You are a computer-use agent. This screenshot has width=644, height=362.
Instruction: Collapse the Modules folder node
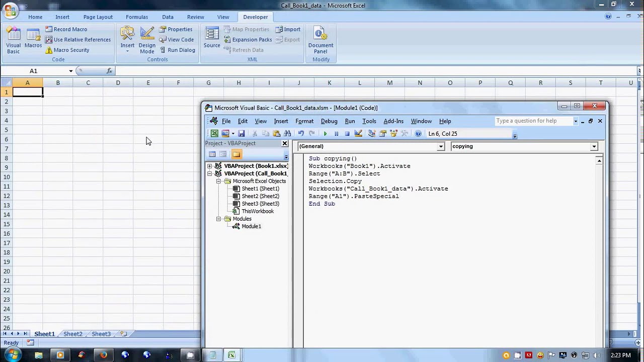[x=219, y=219]
